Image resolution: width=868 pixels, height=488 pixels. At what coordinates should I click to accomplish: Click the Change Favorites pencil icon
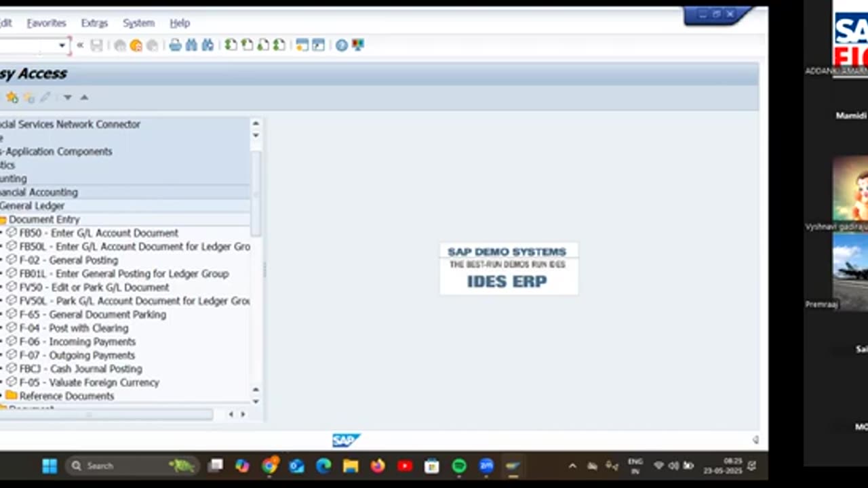(45, 98)
